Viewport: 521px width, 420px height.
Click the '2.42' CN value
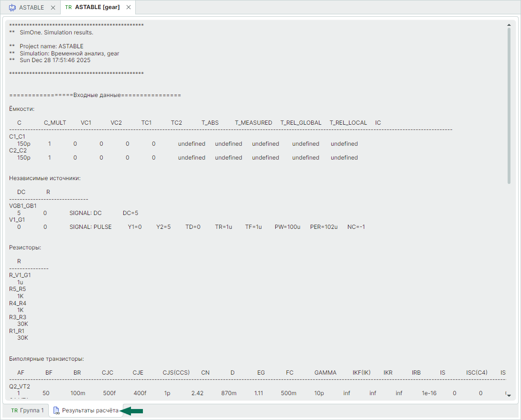tap(197, 393)
